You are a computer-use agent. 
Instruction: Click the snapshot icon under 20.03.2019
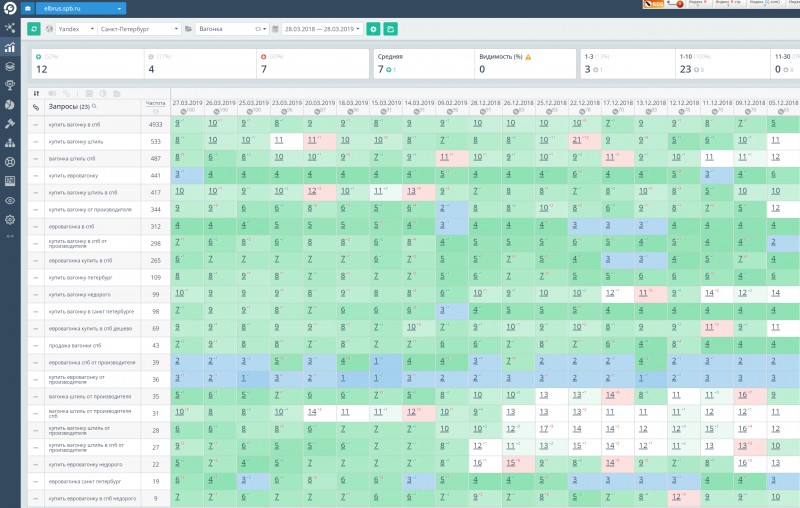point(316,111)
